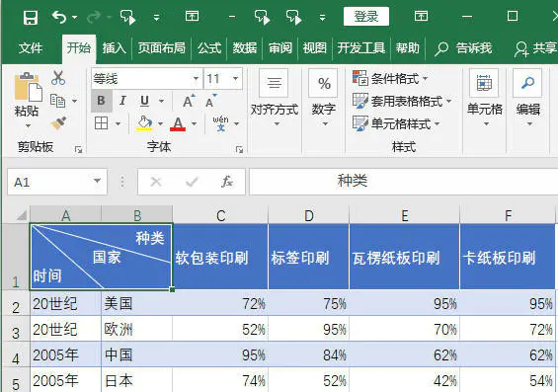The image size is (558, 392).
Task: Click the wén phonetic guide icon
Action: coord(220,123)
